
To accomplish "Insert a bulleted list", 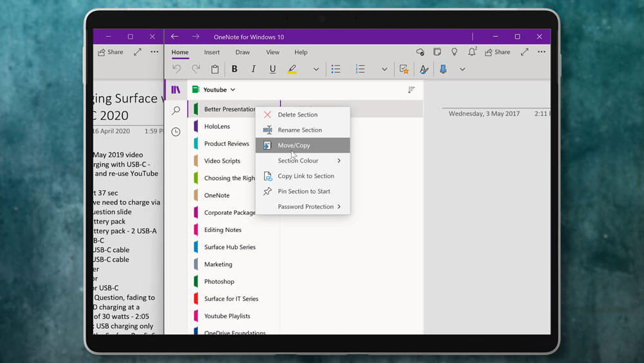I will [336, 69].
